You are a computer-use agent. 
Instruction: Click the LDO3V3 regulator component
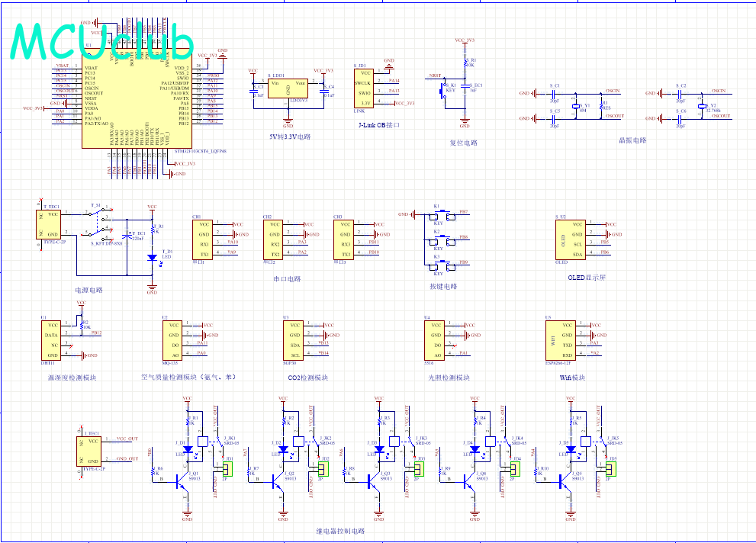(x=288, y=88)
